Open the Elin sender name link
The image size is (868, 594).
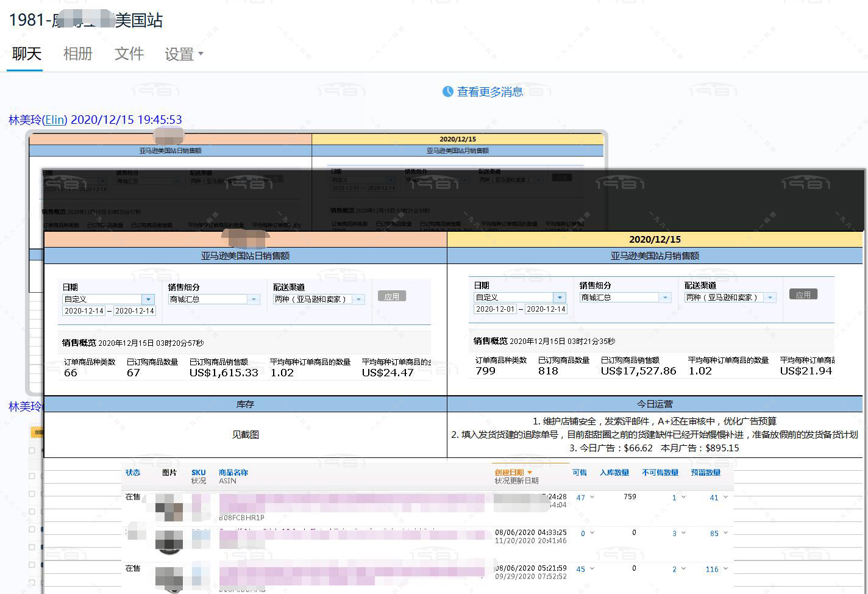coord(55,120)
